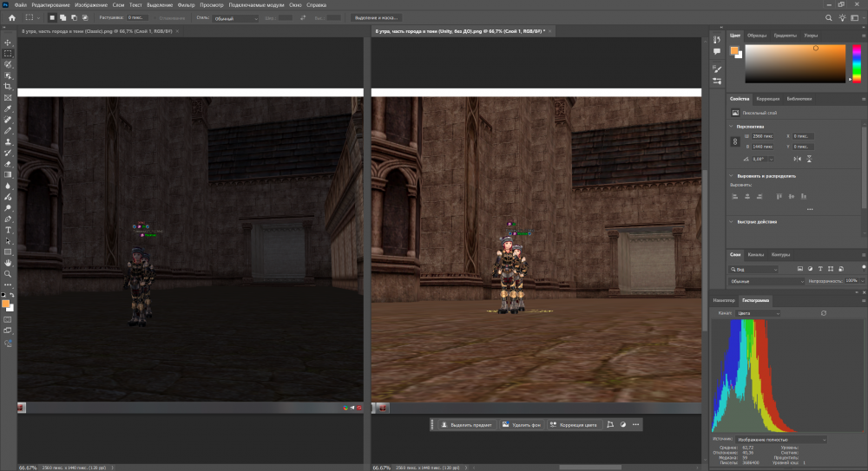Select the Move tool
Image resolution: width=868 pixels, height=471 pixels.
[8, 43]
